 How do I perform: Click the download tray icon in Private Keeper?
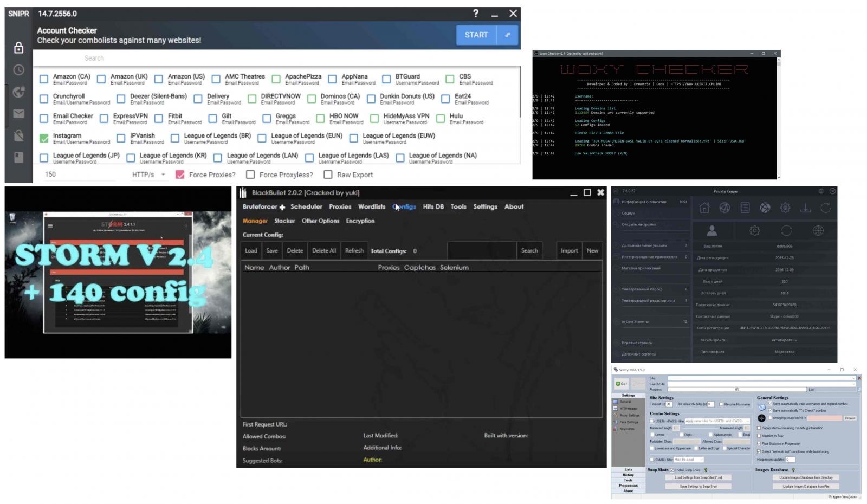click(806, 208)
